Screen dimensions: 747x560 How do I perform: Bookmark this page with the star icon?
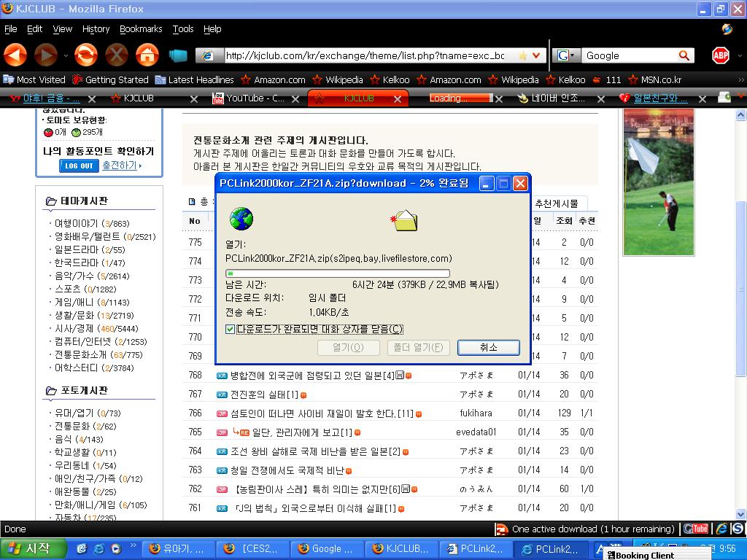coord(522,55)
